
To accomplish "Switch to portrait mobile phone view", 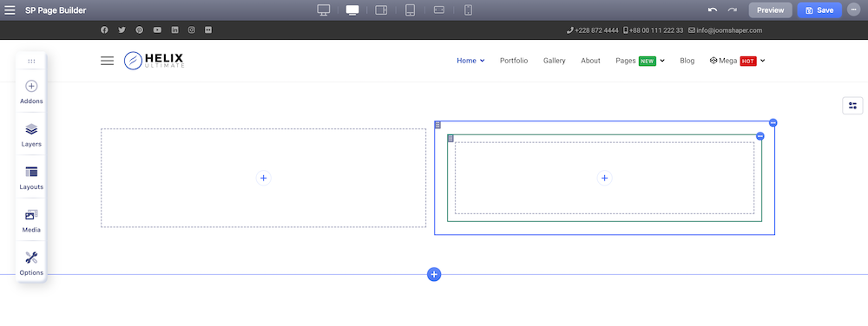I will pos(468,10).
